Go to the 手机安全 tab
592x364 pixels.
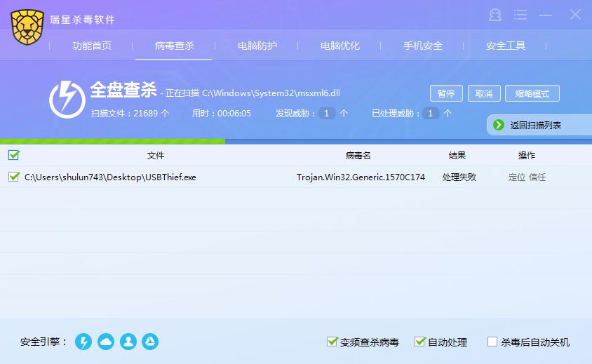coord(423,46)
